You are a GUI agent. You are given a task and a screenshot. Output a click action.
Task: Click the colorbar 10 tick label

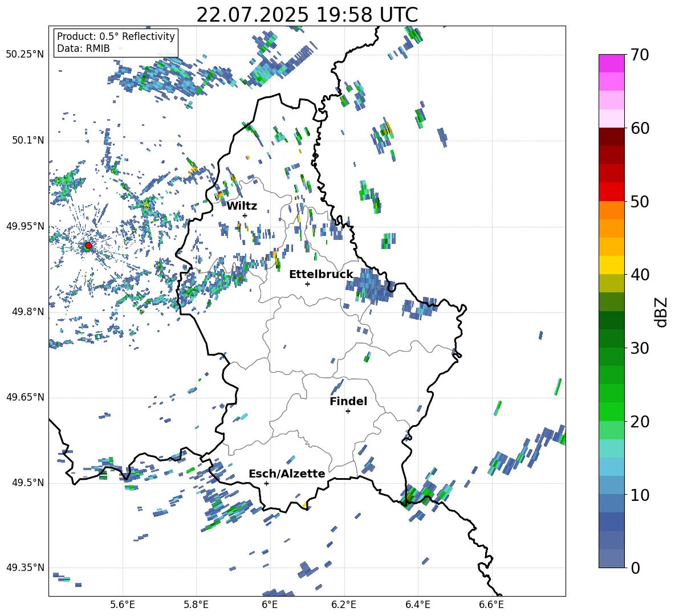pyautogui.click(x=640, y=495)
